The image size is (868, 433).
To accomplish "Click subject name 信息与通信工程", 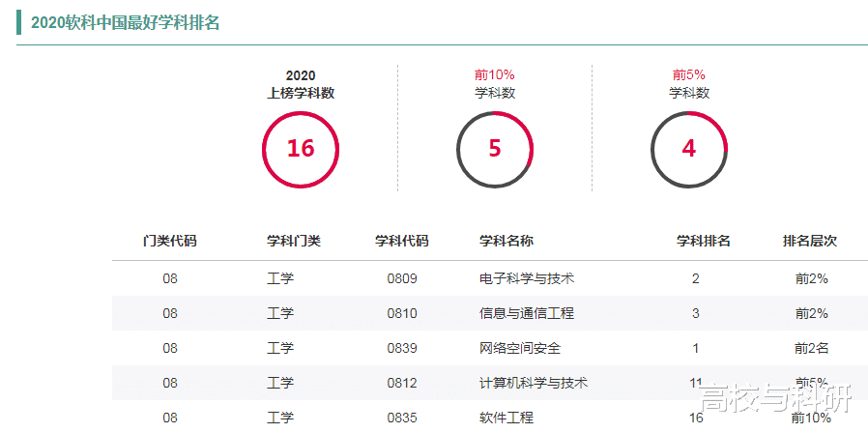I will coord(527,313).
